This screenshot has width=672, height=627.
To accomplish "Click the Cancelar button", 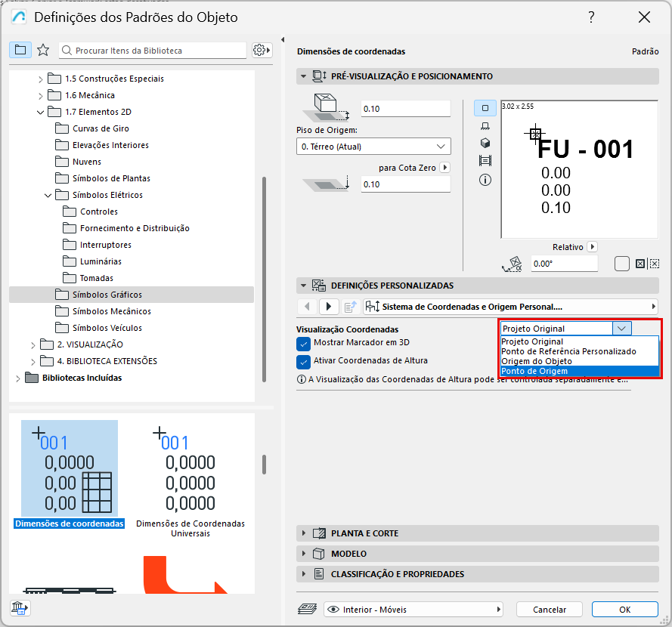I will (549, 610).
